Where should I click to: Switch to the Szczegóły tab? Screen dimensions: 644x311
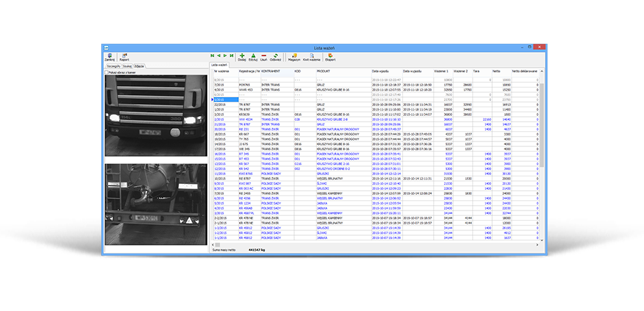tap(113, 66)
